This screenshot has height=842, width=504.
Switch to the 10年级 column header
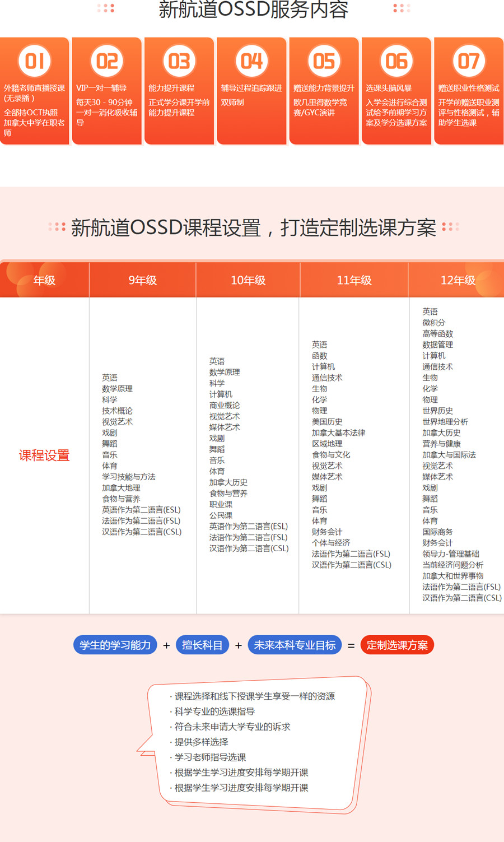tap(248, 280)
